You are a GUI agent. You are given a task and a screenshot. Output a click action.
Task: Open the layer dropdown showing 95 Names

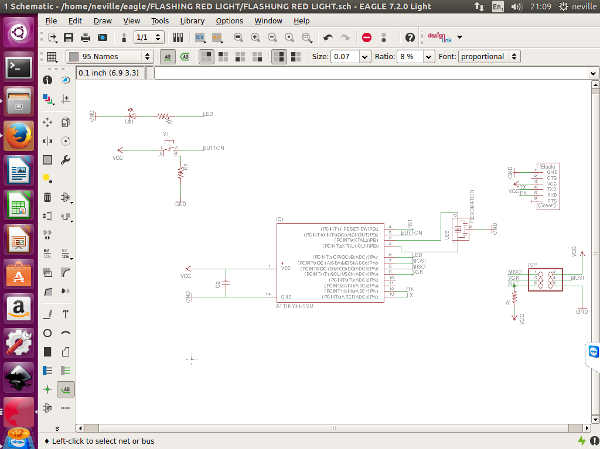pyautogui.click(x=110, y=57)
